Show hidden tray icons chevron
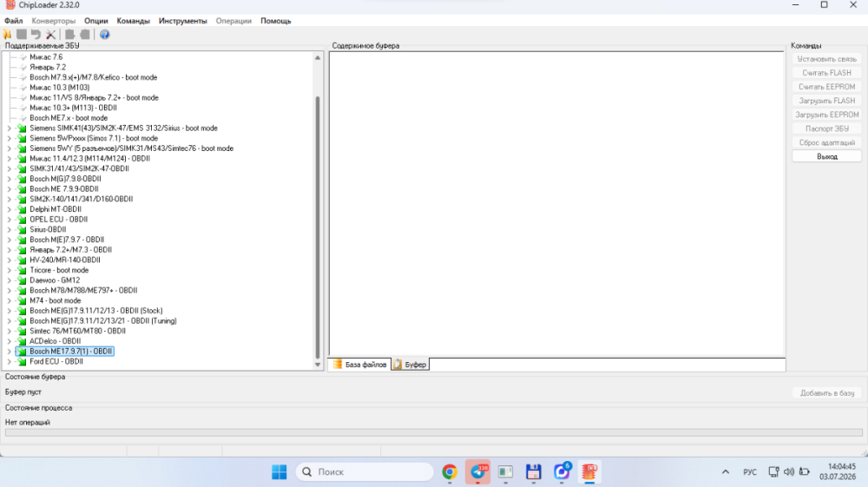The image size is (868, 487). point(725,471)
